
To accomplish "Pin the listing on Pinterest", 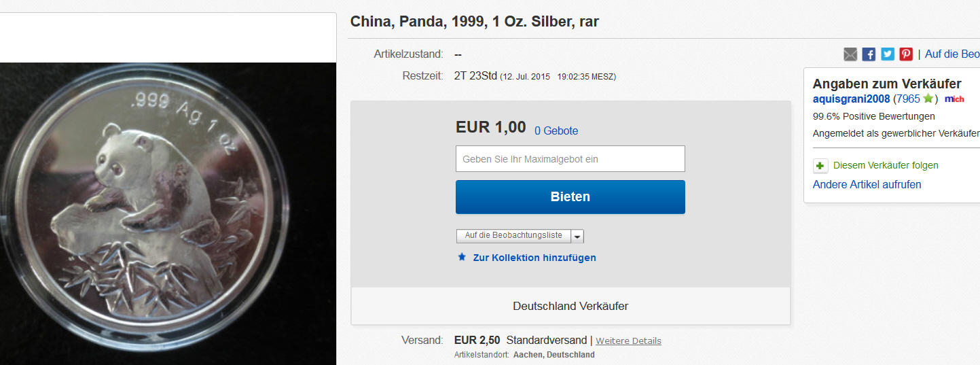I will pyautogui.click(x=906, y=54).
